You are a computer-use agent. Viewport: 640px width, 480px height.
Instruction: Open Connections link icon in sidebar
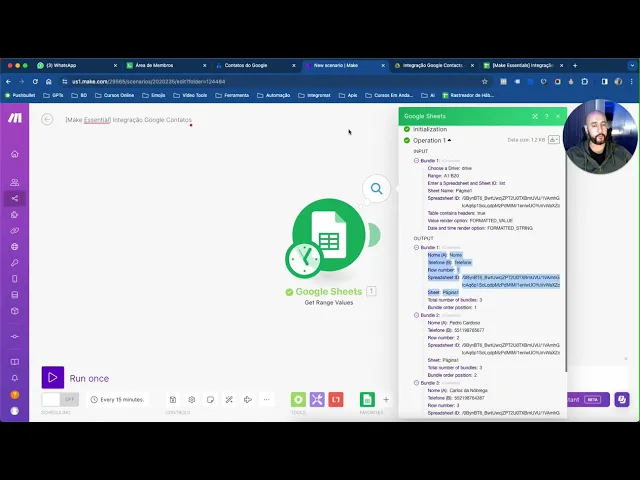(15, 231)
